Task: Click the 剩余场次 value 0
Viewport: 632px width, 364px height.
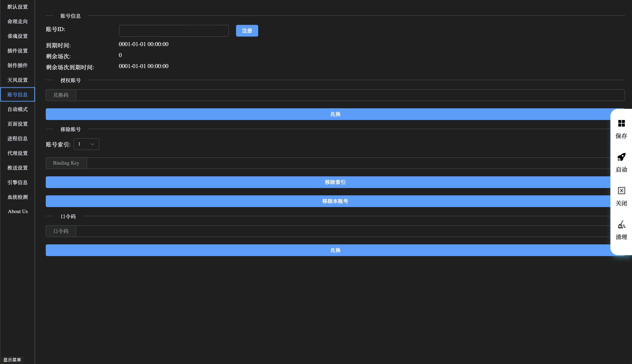Action: [120, 55]
